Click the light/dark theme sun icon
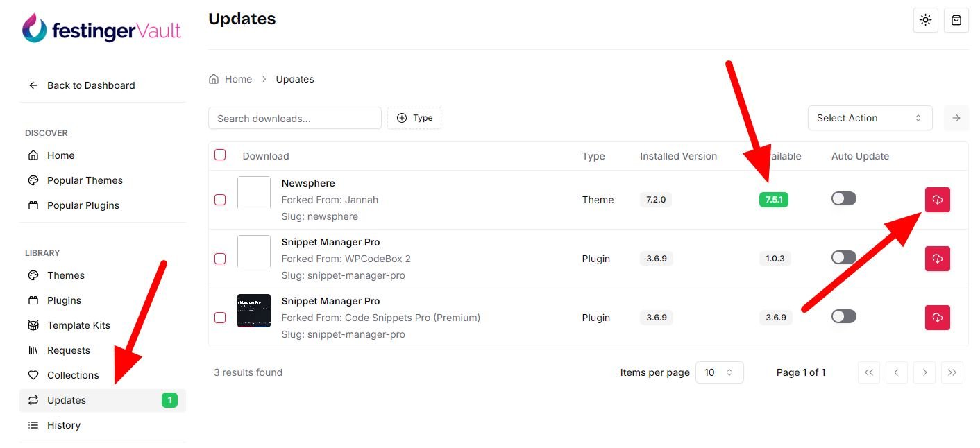 tap(925, 20)
